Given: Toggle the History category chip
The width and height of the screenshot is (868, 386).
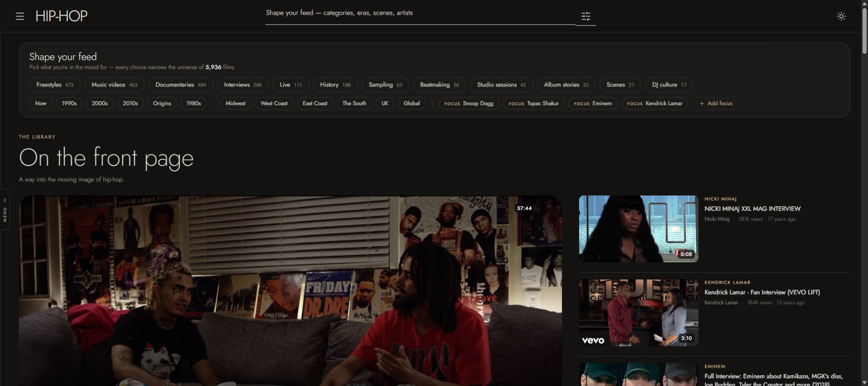Looking at the screenshot, I should click(x=335, y=85).
